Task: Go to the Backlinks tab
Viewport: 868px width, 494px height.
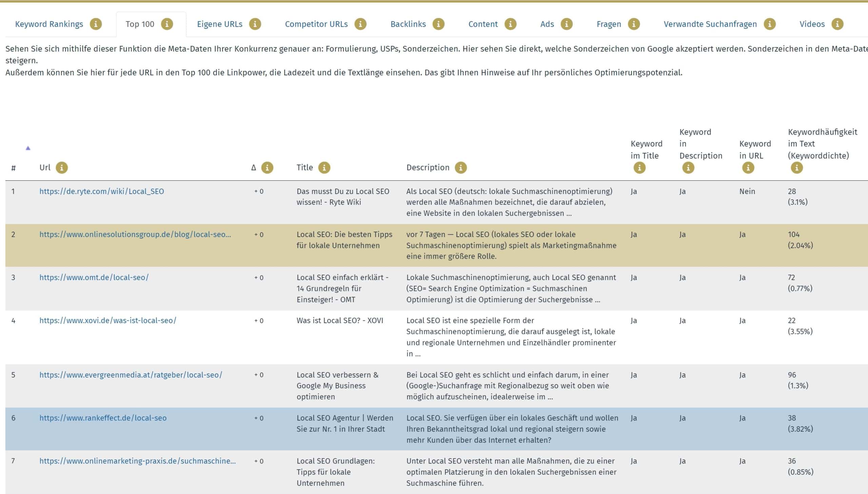Action: [408, 24]
